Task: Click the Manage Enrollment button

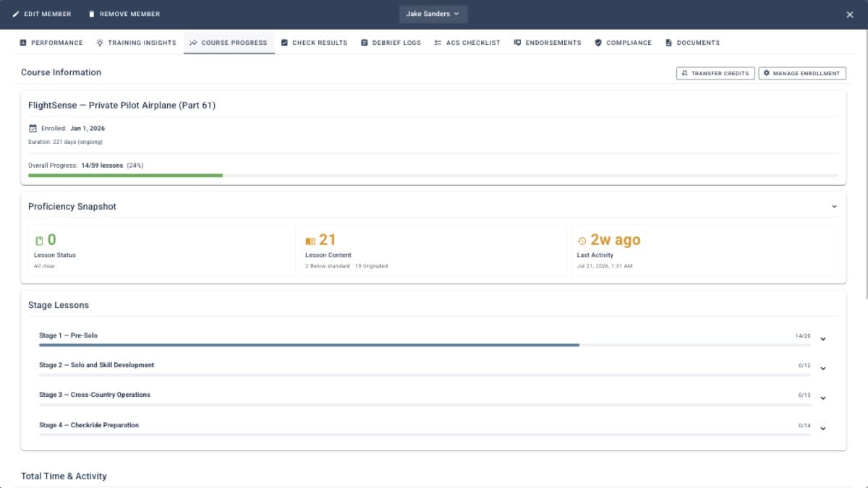Action: click(802, 73)
